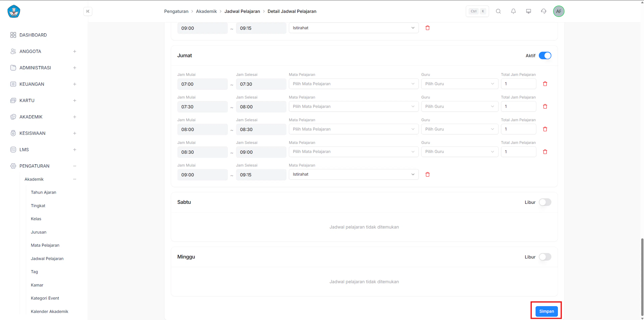This screenshot has width=644, height=320.
Task: Open Mata Pelajaran dropdown for 07:00 row
Action: click(x=354, y=84)
